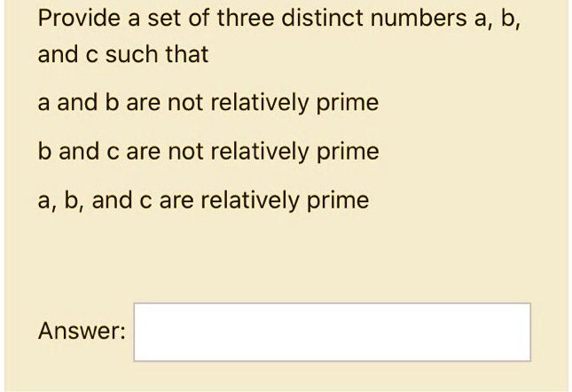
Task: Click the line "and c such that"
Action: tap(123, 54)
